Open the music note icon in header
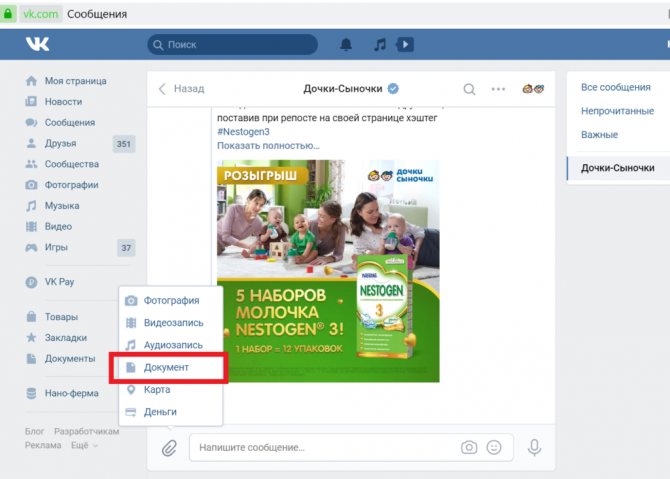670x479 pixels. [x=380, y=44]
